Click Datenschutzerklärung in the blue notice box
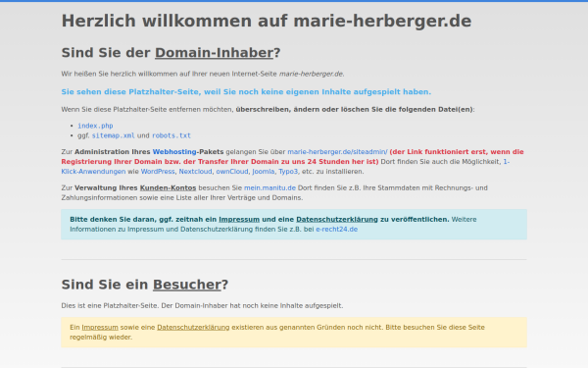This screenshot has width=588, height=368. point(337,219)
